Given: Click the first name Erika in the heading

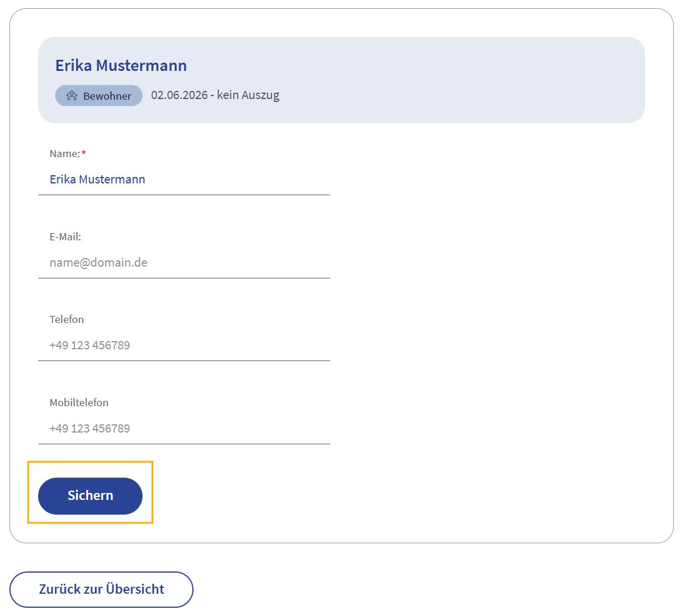Looking at the screenshot, I should point(73,66).
